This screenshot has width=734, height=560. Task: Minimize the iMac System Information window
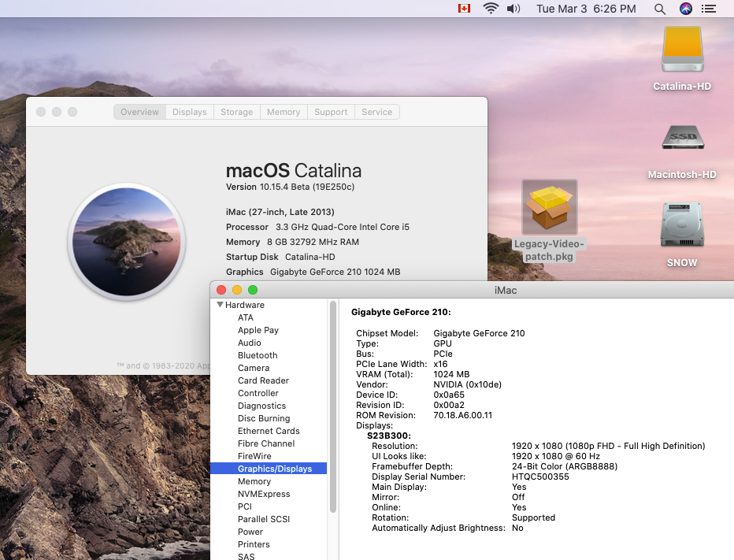click(237, 291)
